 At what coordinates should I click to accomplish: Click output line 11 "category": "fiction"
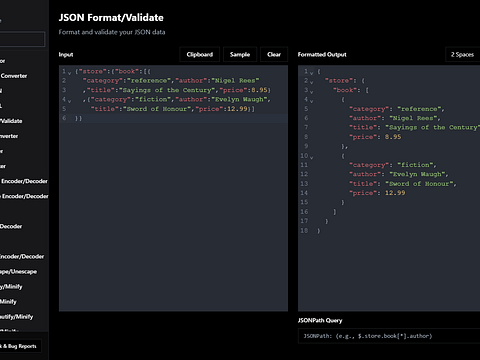[393, 165]
